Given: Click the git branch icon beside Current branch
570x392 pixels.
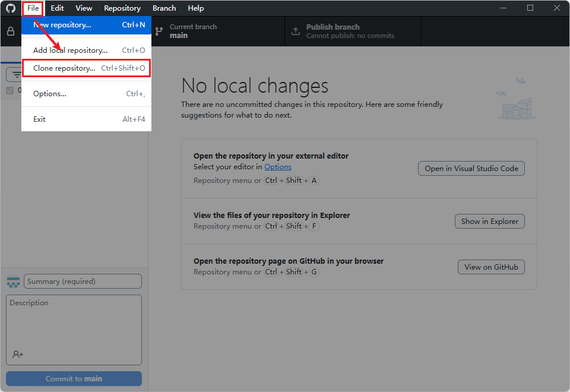Looking at the screenshot, I should coord(159,31).
